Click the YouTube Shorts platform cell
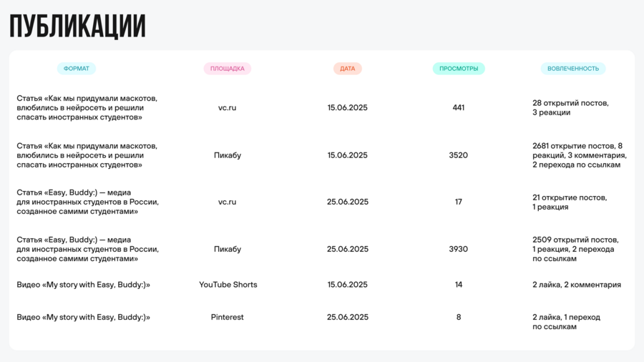The height and width of the screenshot is (362, 644). point(228,285)
